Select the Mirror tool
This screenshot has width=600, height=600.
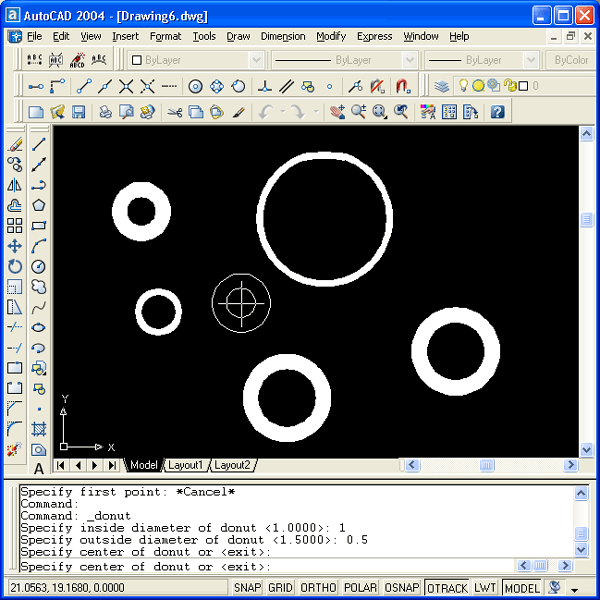coord(15,185)
